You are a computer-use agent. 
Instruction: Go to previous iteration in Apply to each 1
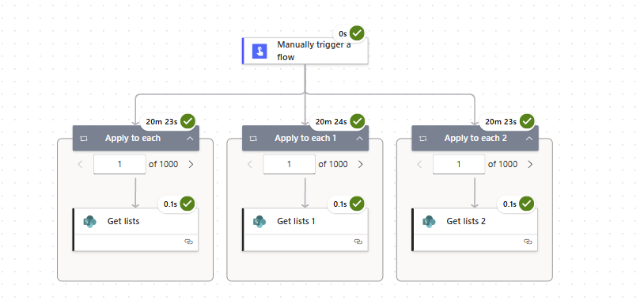tap(250, 165)
